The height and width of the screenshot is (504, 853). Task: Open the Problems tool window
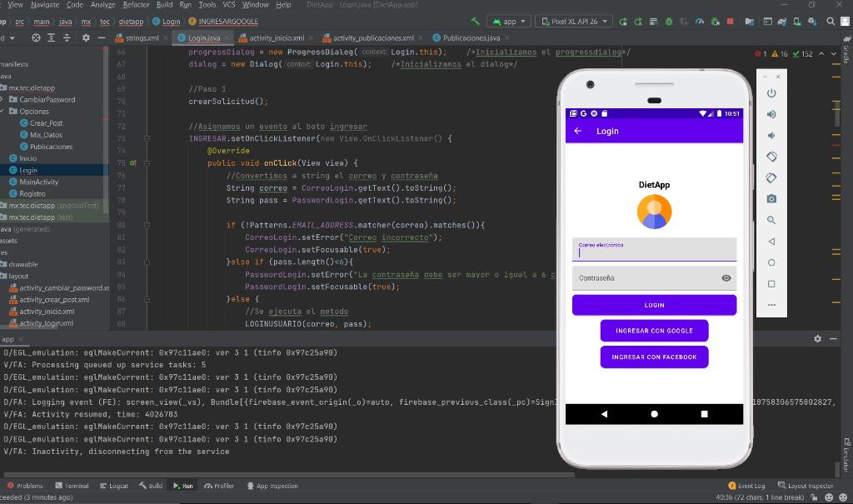click(x=24, y=486)
